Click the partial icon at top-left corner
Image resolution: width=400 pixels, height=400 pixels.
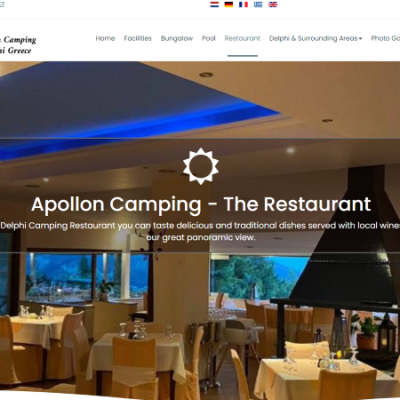(x=2, y=5)
